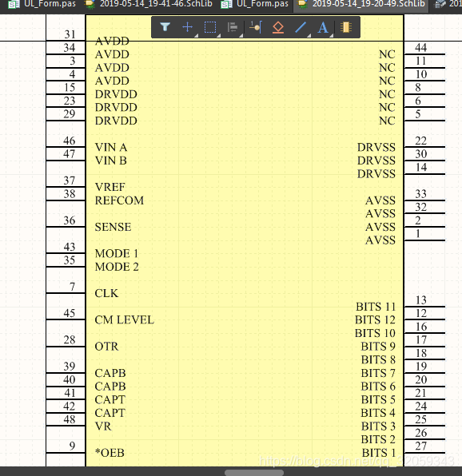This screenshot has height=476, width=462.
Task: Select the BITS 4 pin label
Action: pyautogui.click(x=378, y=413)
